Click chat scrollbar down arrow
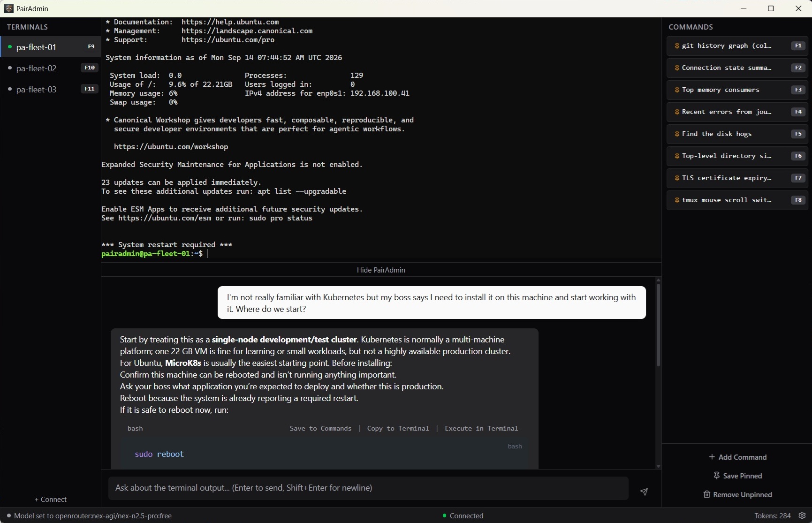 pyautogui.click(x=658, y=466)
